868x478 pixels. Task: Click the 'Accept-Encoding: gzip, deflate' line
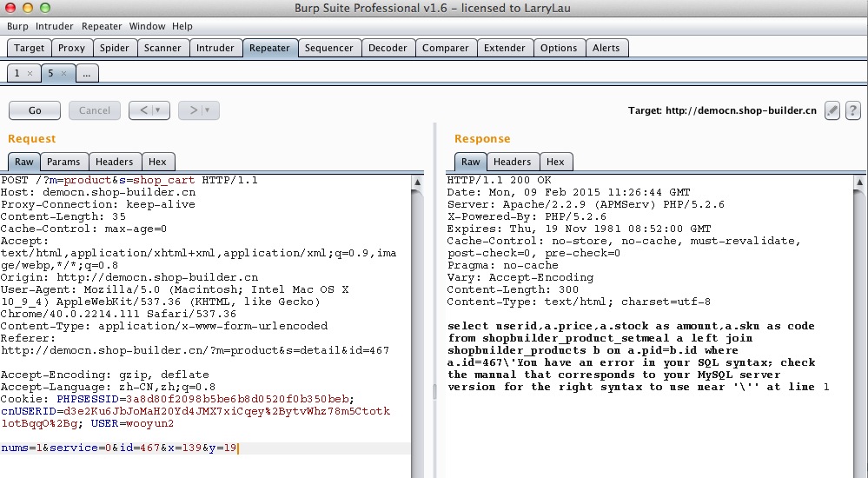point(104,375)
